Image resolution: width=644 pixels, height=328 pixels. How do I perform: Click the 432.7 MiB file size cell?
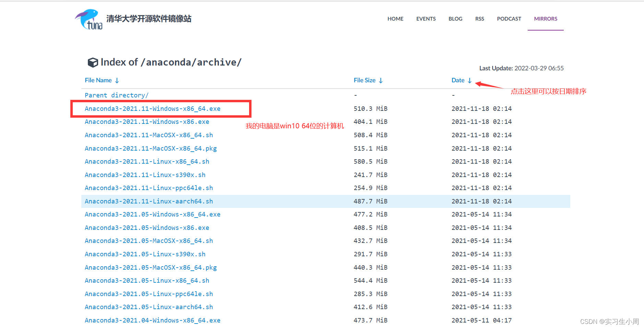(371, 241)
